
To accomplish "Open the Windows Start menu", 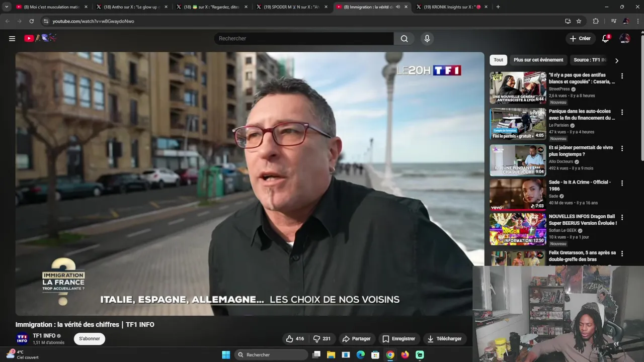I will [226, 355].
